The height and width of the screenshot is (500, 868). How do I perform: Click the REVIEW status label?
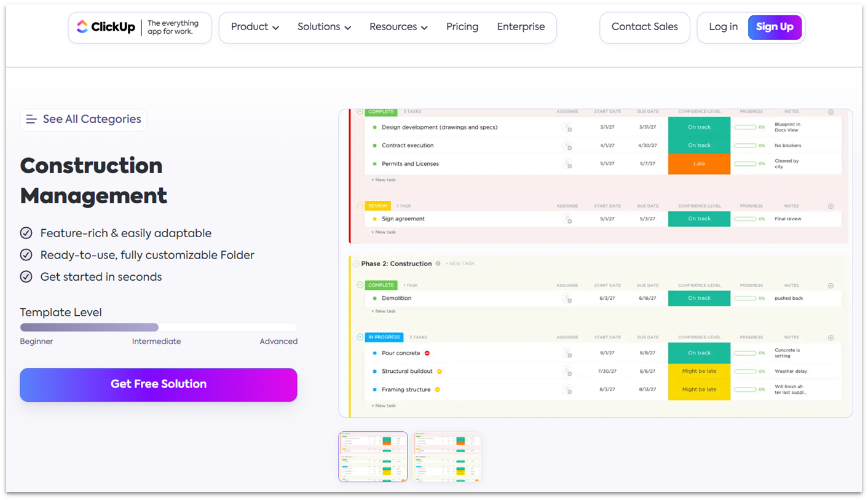(378, 206)
